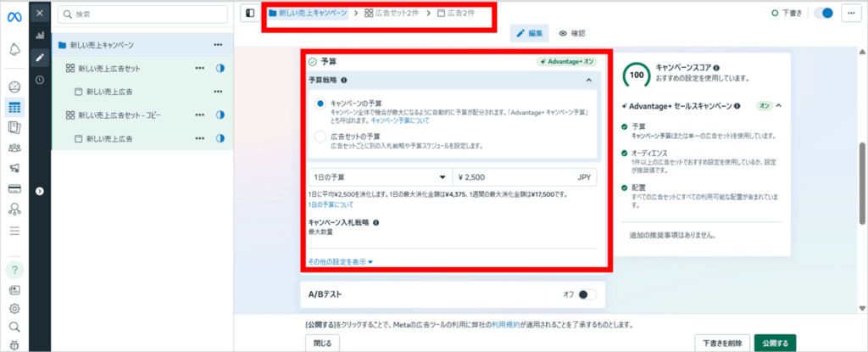Open the account overview gauge icon
This screenshot has height=352, width=868.
pyautogui.click(x=14, y=87)
